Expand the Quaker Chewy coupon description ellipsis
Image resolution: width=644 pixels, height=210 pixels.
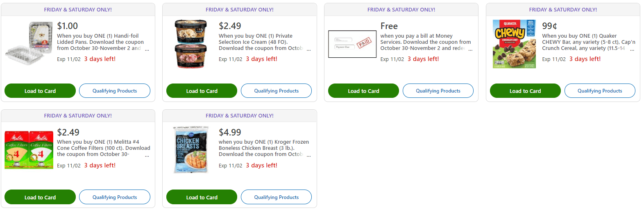[632, 50]
